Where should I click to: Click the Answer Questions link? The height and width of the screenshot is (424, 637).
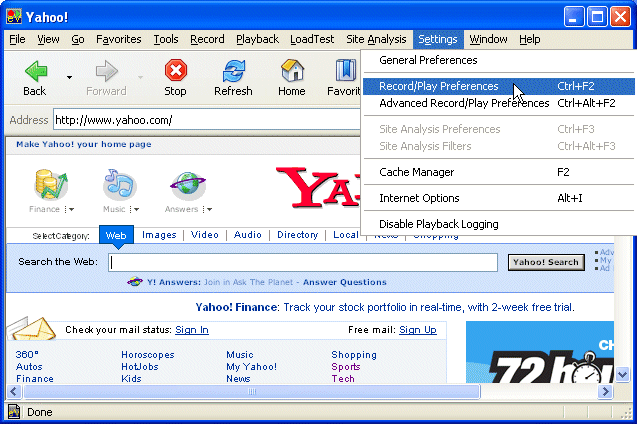point(344,282)
